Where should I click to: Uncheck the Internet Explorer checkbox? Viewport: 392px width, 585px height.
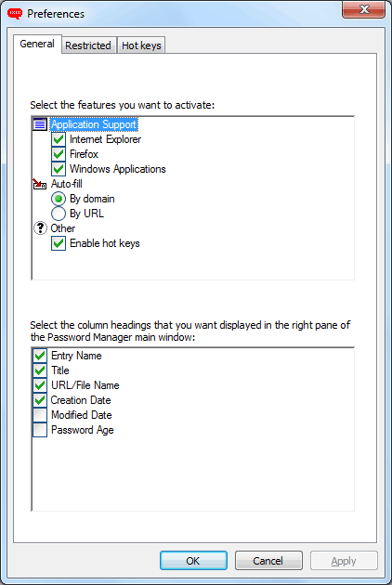pyautogui.click(x=59, y=139)
